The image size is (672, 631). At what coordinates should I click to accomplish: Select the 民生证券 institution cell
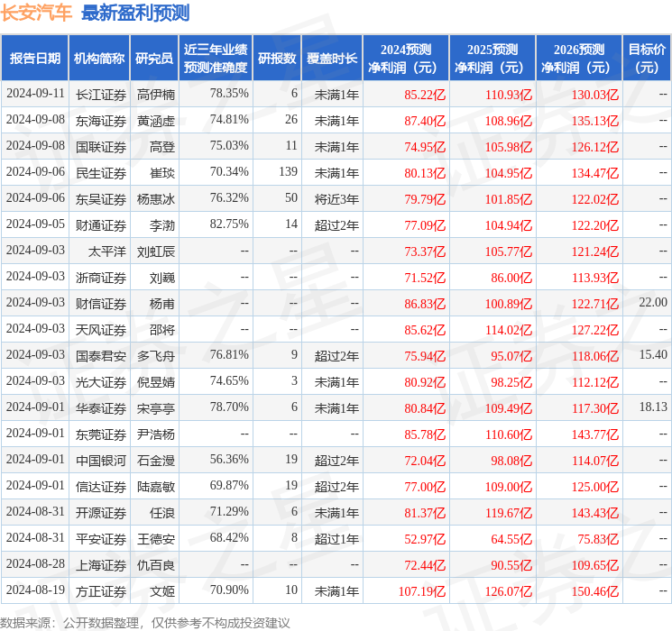pyautogui.click(x=101, y=173)
